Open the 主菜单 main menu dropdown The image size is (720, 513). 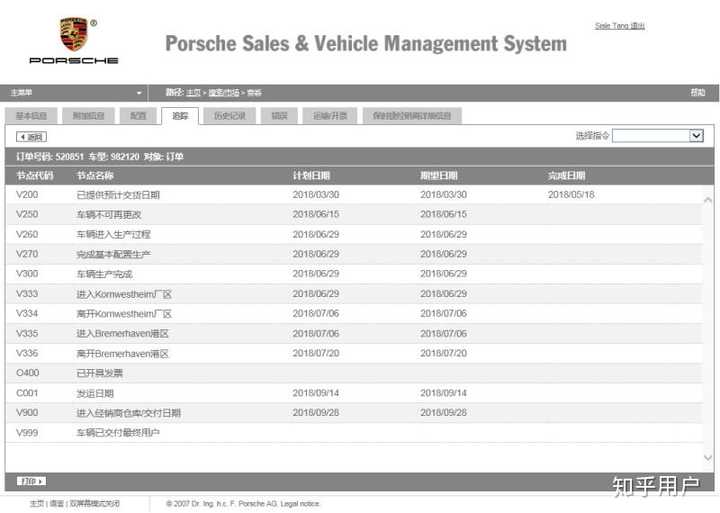[x=76, y=93]
